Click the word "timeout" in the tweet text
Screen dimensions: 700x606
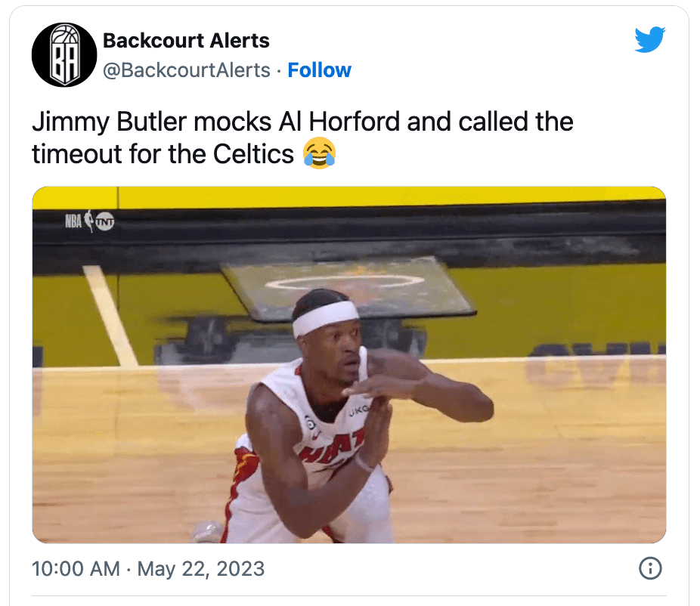[77, 154]
